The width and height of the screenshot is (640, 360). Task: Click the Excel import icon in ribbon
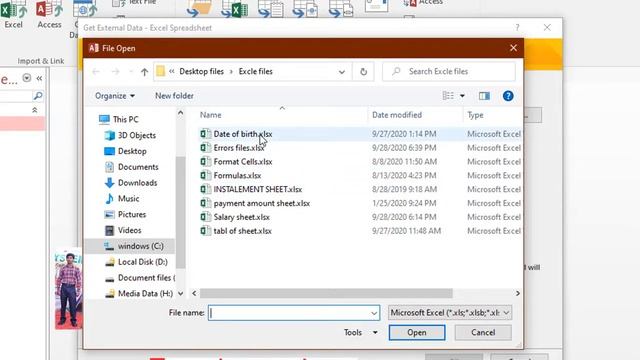point(13,14)
